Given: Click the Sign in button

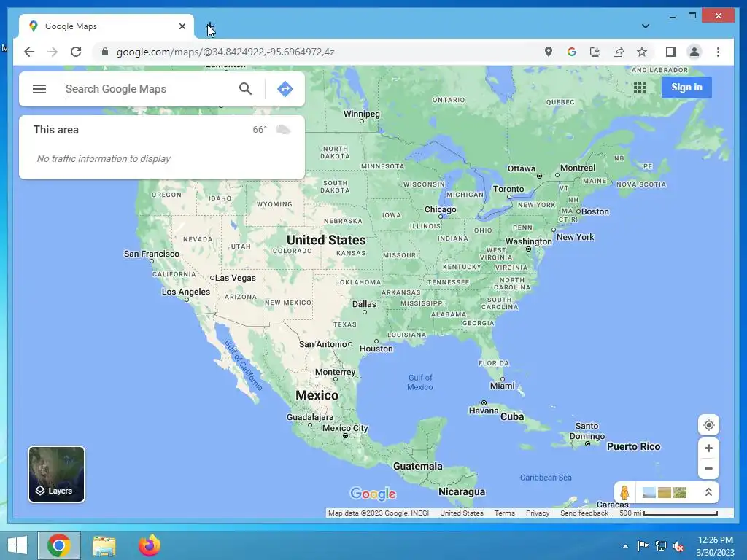Looking at the screenshot, I should (686, 87).
